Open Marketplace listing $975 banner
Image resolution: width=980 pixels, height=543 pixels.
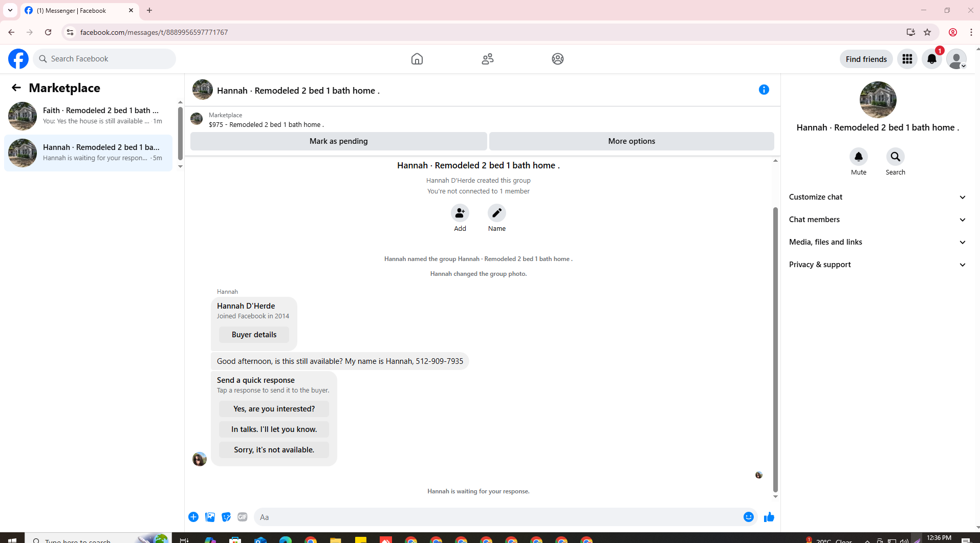(x=482, y=120)
